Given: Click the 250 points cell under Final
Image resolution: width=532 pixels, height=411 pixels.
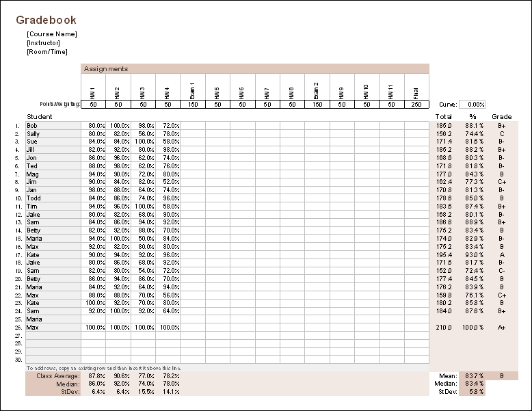Looking at the screenshot, I should coord(416,105).
